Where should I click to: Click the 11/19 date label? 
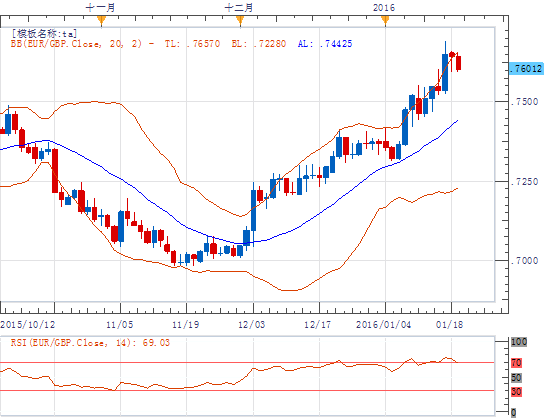[185, 324]
